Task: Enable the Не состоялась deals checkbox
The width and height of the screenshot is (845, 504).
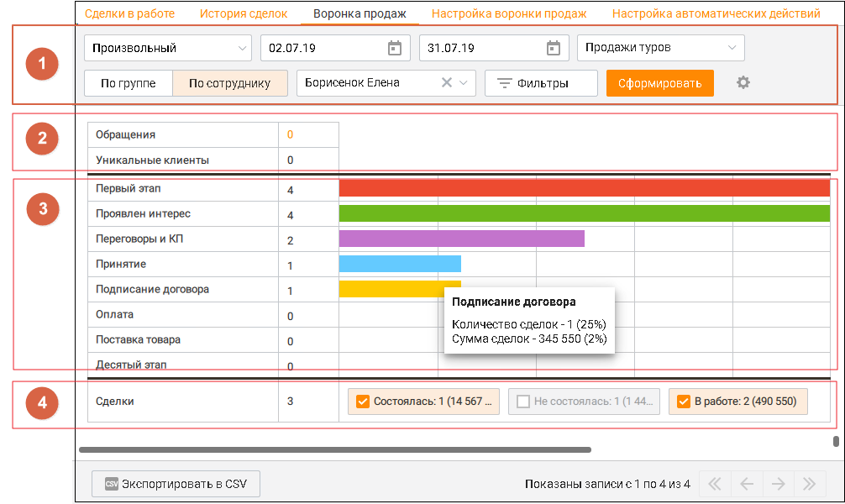Action: pyautogui.click(x=522, y=402)
